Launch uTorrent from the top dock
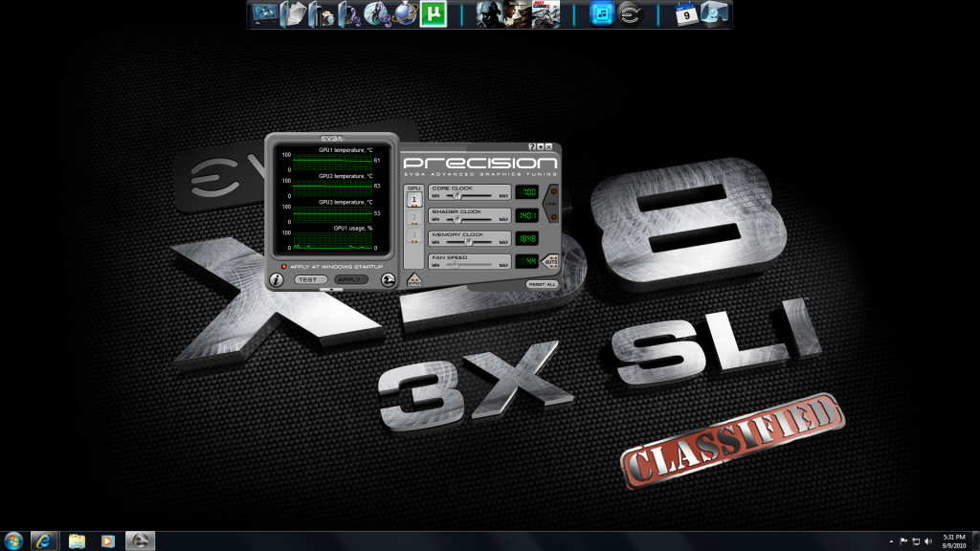The height and width of the screenshot is (551, 980). click(434, 14)
